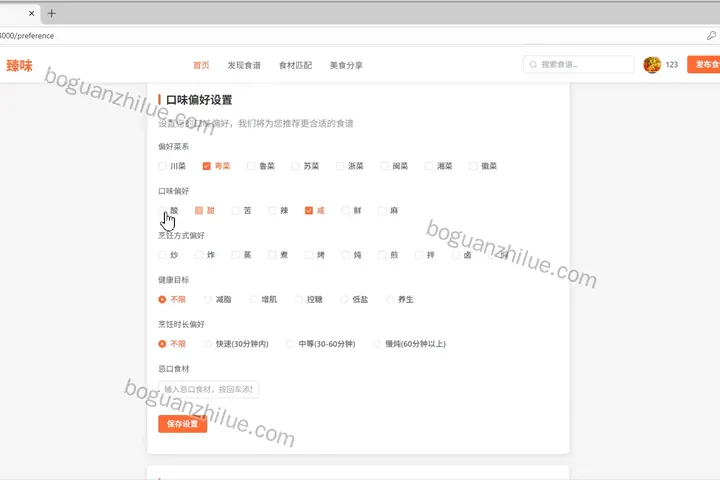Click the search magnifier icon

533,65
